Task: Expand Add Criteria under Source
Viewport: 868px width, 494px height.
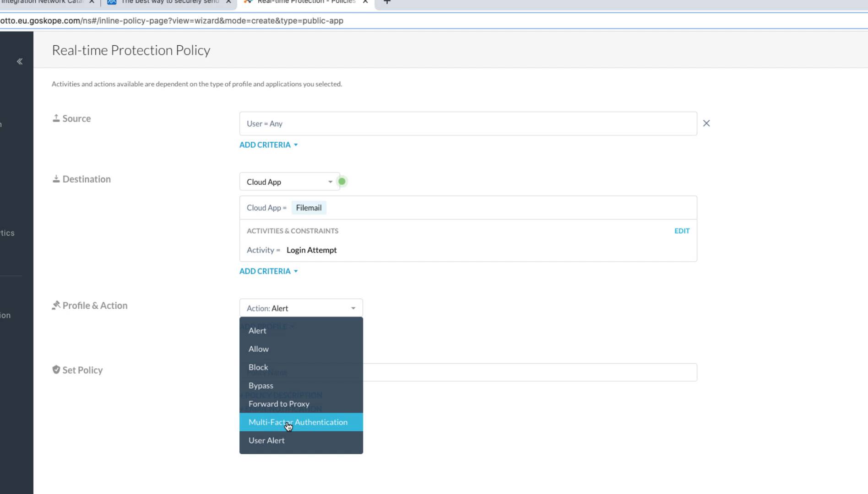Action: (x=268, y=145)
